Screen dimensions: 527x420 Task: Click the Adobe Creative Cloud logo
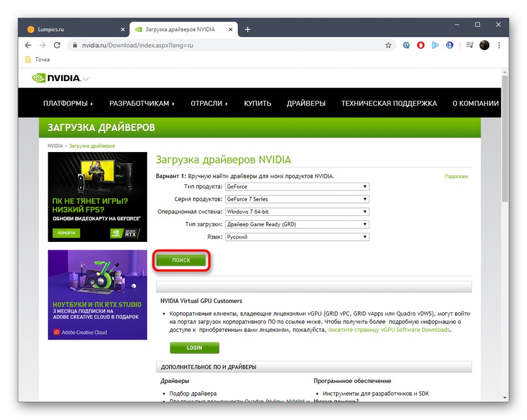point(80,332)
